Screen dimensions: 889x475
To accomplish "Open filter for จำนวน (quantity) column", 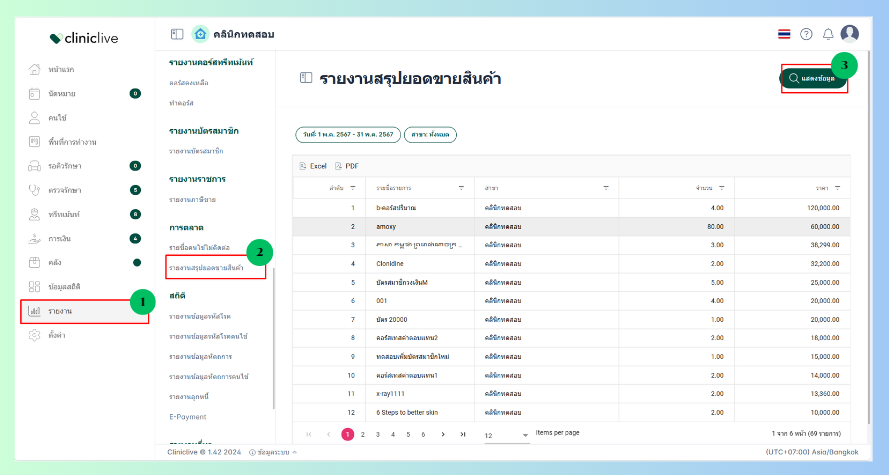I will click(x=721, y=188).
